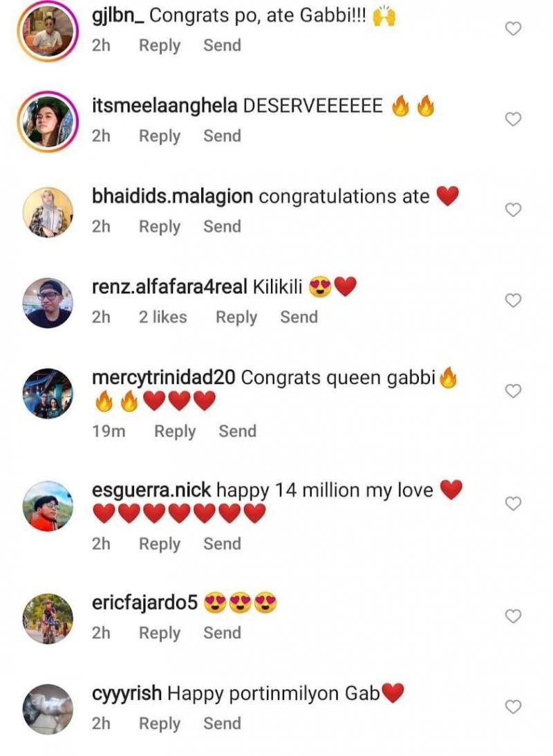Image resolution: width=553 pixels, height=756 pixels.
Task: Like gjlbn_'s congrats comment with heart
Action: click(513, 29)
